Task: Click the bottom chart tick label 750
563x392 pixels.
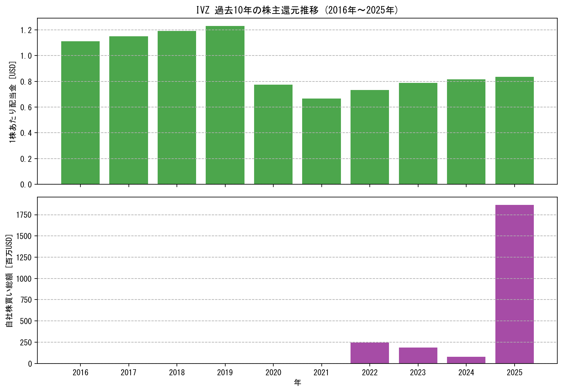Action: [x=26, y=300]
